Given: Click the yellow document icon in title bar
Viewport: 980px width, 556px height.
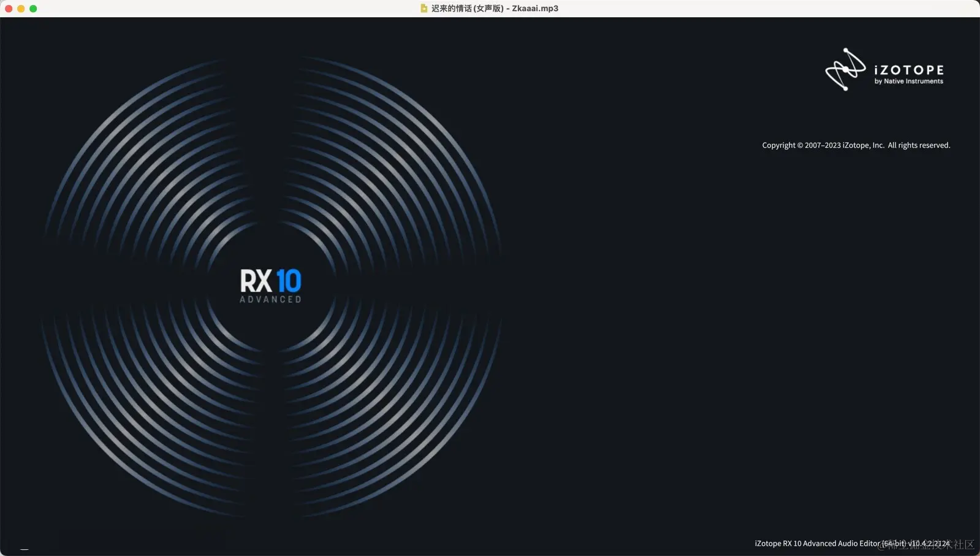Looking at the screenshot, I should pyautogui.click(x=424, y=9).
